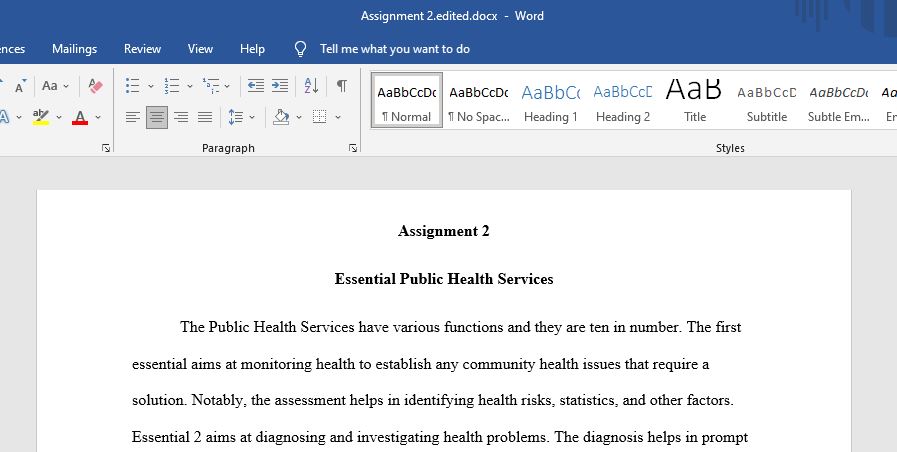Click the line starting 'Essential 2 aims'
This screenshot has height=452, width=897.
point(440,438)
